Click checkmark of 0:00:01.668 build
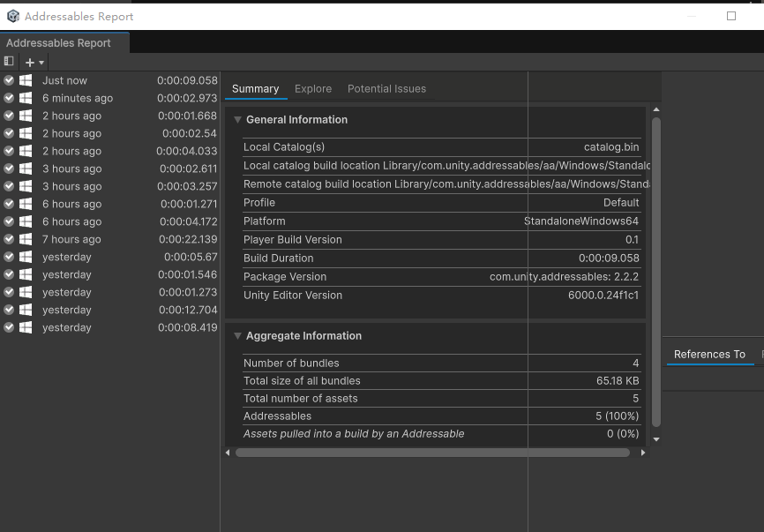The image size is (764, 532). (9, 116)
